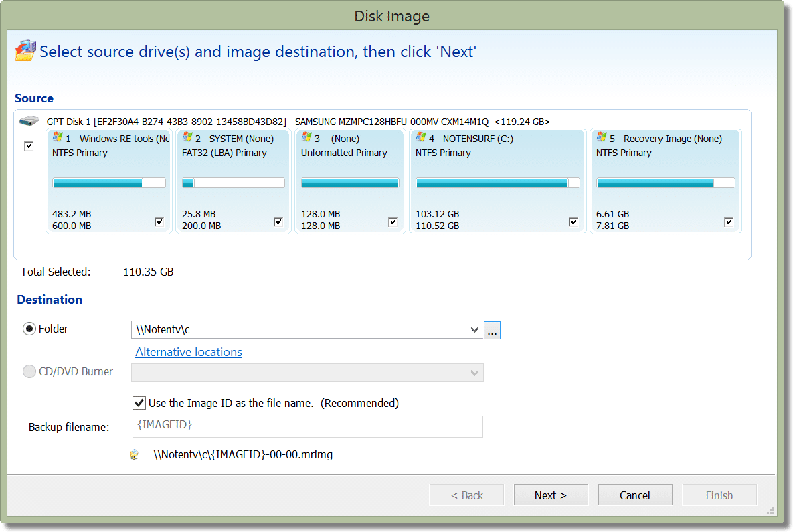793x532 pixels.
Task: Select the Folder destination radio button
Action: 29,329
